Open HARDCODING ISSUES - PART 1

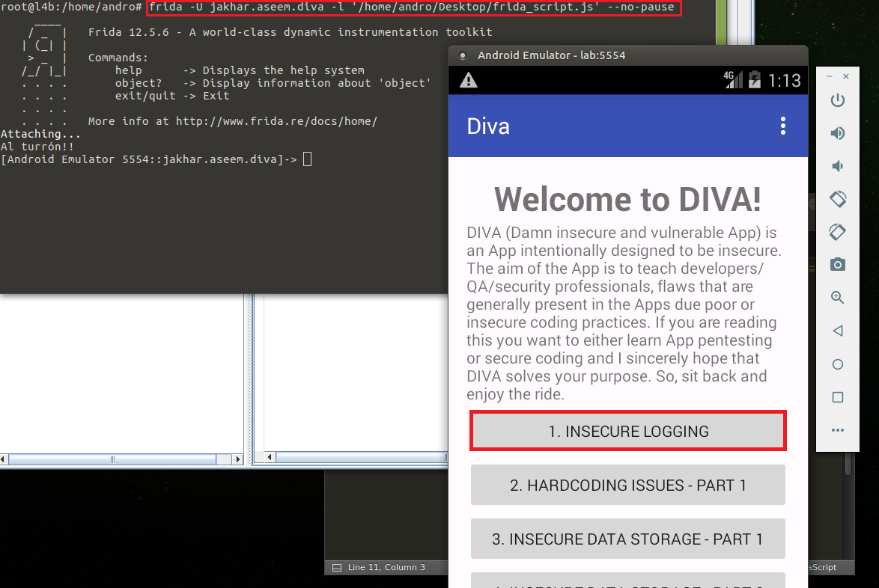[627, 485]
